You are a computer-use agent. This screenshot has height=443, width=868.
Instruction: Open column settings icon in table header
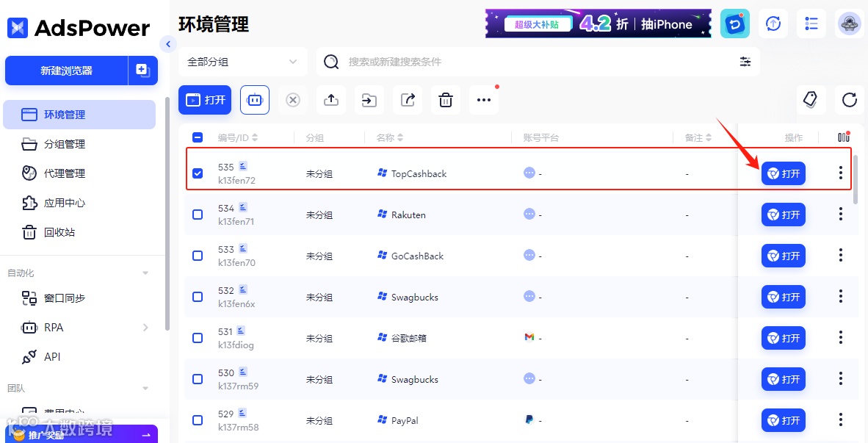click(x=844, y=137)
